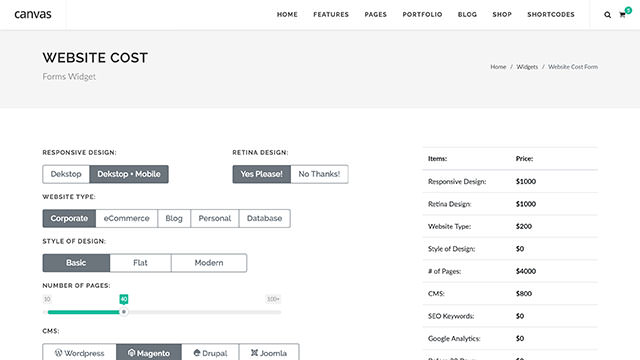The height and width of the screenshot is (360, 640).
Task: Click the Forms Widget subtitle
Action: 69,77
